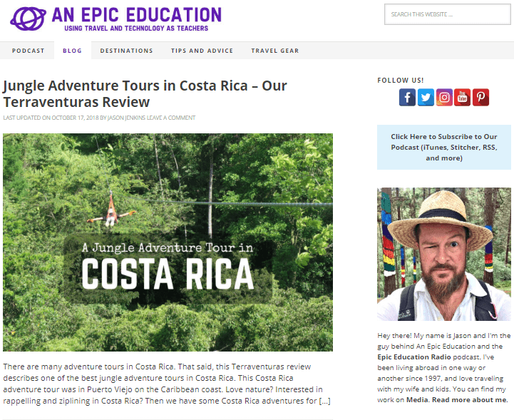This screenshot has height=420, width=514.
Task: Click the Leave a Comment link
Action: point(171,118)
